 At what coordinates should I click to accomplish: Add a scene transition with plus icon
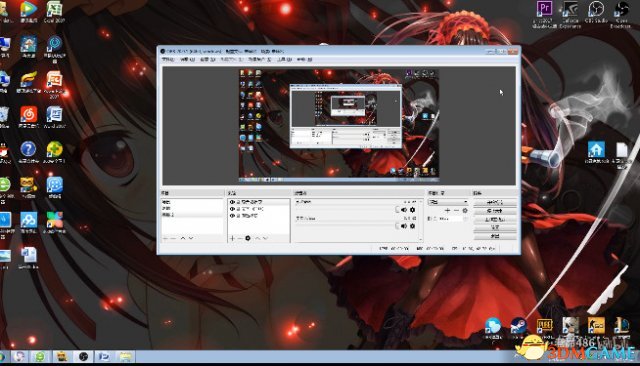[x=447, y=211]
